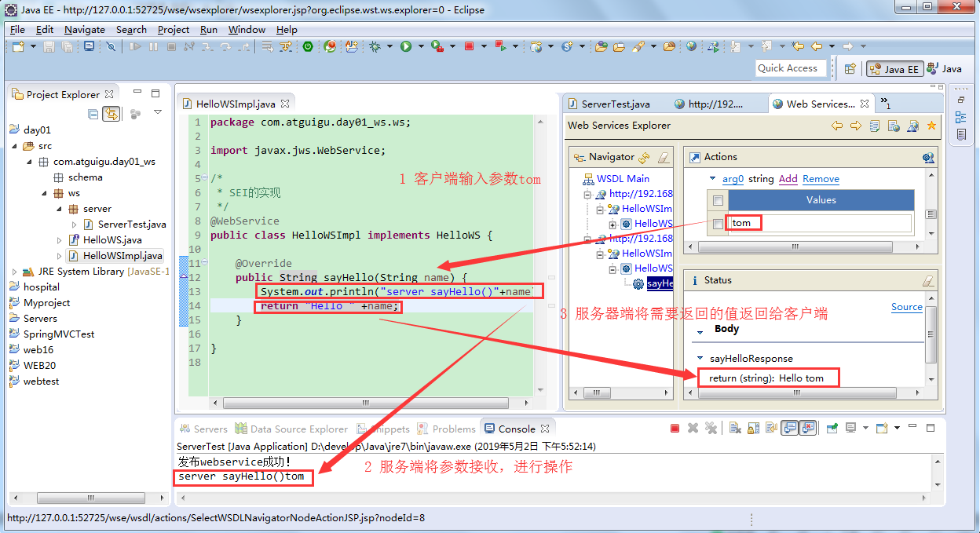Screen dimensions: 980x533
Task: Click Remove All Terminated Launches in Console
Action: [x=711, y=429]
